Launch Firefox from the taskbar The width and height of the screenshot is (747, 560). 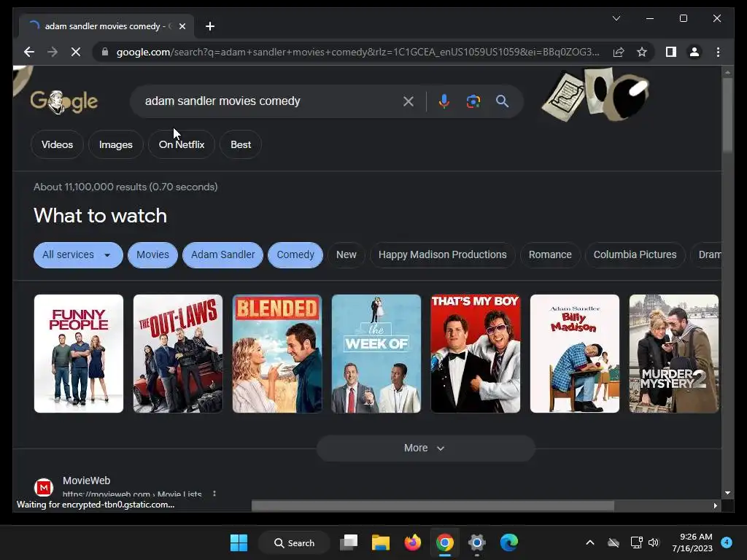pos(413,542)
